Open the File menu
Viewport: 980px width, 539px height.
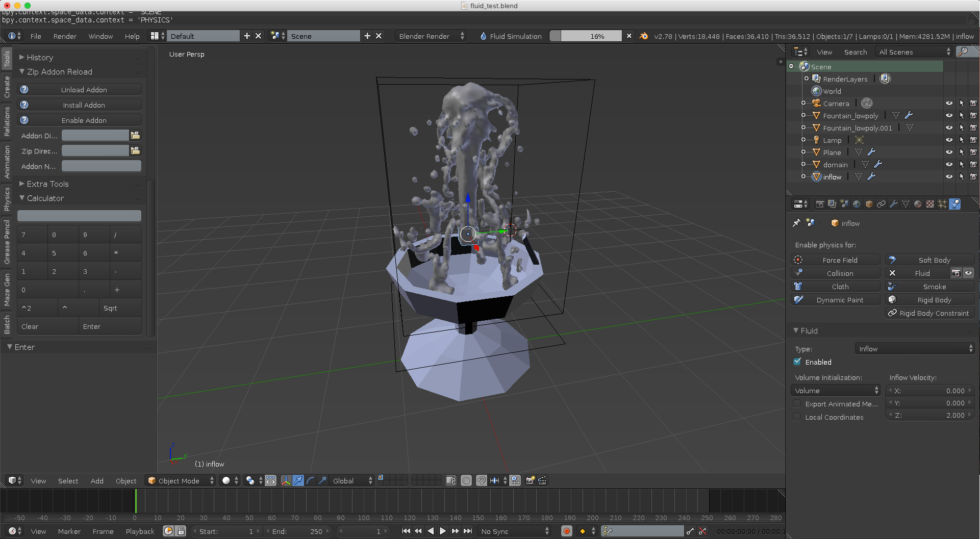36,36
